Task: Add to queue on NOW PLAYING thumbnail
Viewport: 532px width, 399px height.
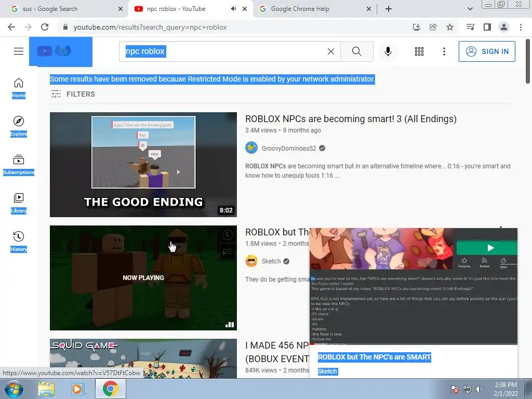Action: (228, 252)
